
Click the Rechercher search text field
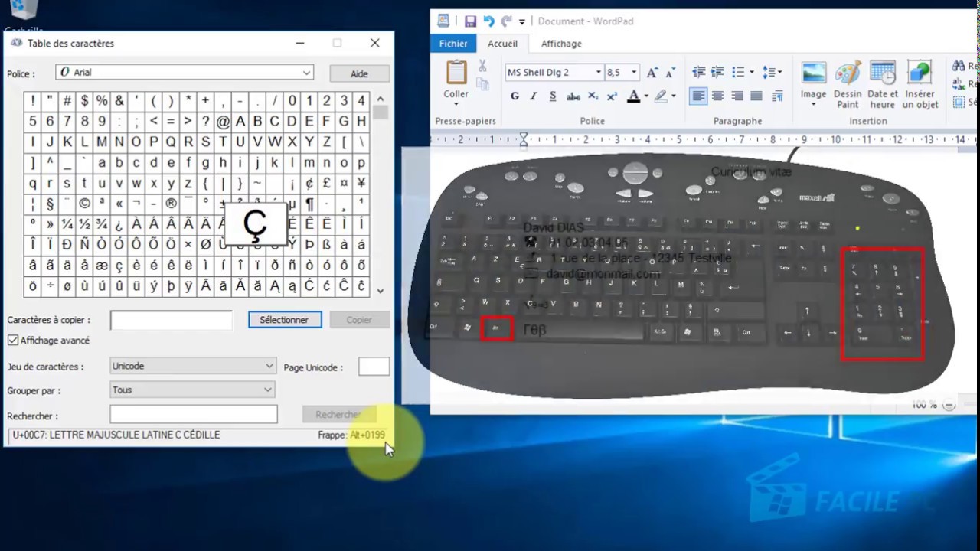pyautogui.click(x=194, y=414)
